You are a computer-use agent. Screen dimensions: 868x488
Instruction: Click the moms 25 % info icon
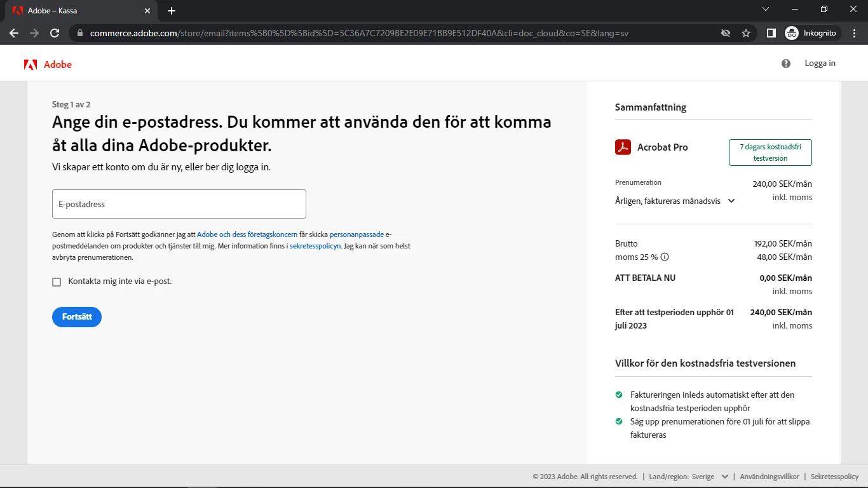tap(665, 257)
